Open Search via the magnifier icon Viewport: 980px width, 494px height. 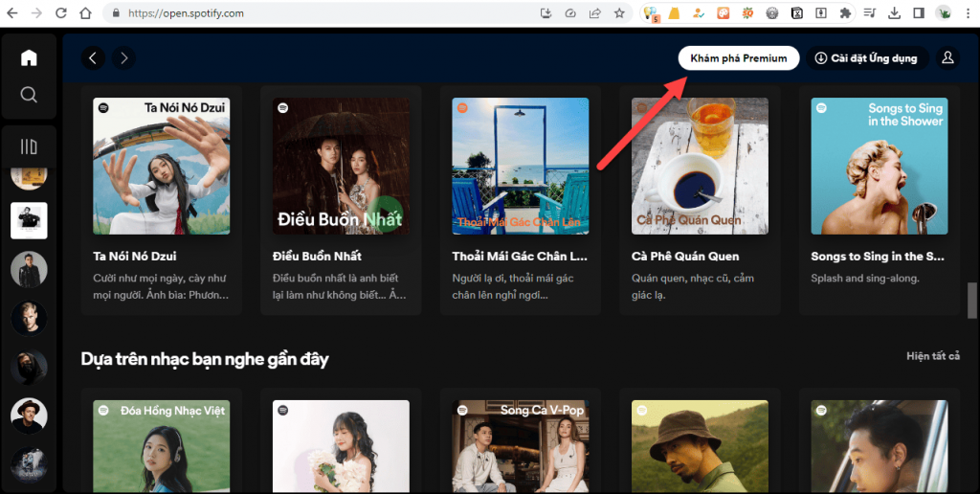coord(29,94)
